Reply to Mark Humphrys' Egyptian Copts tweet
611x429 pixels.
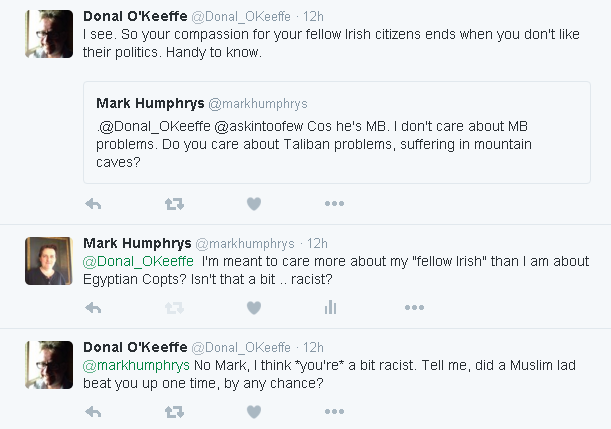pyautogui.click(x=93, y=307)
